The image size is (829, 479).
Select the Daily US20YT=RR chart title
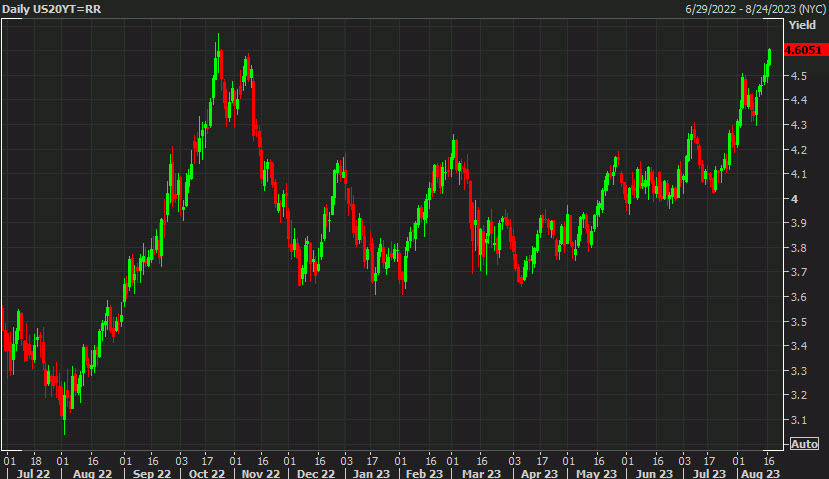click(x=51, y=9)
